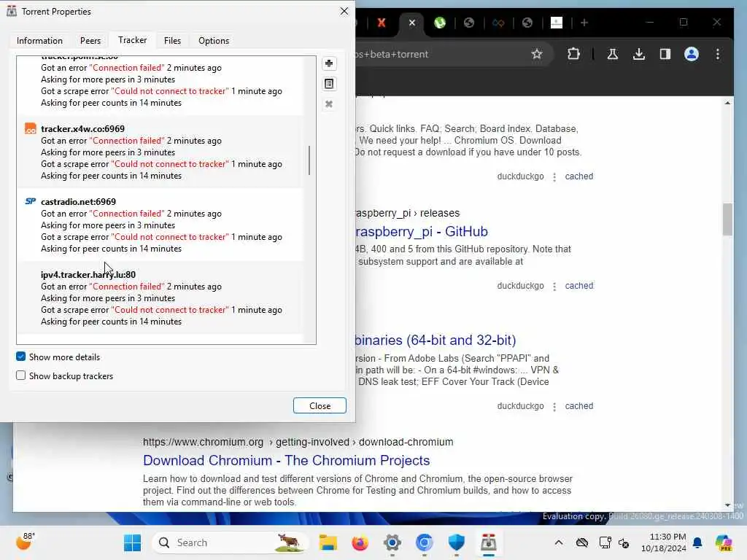Switch to the browser tab with the green icon
The width and height of the screenshot is (747, 560).
click(x=440, y=23)
